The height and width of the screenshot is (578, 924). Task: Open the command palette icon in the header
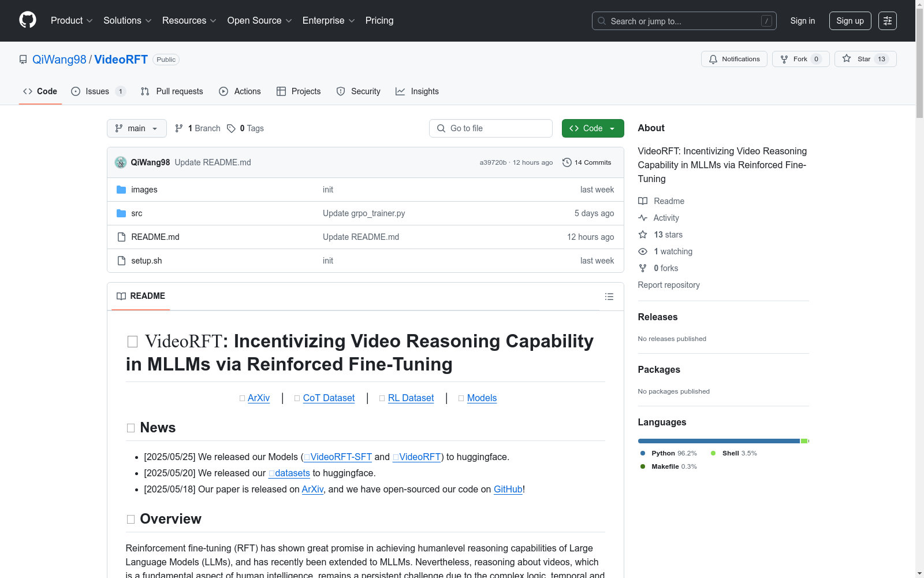pyautogui.click(x=888, y=21)
